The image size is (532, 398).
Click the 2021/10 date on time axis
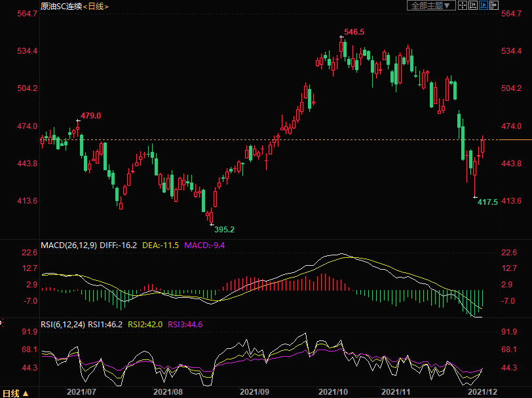coord(332,391)
